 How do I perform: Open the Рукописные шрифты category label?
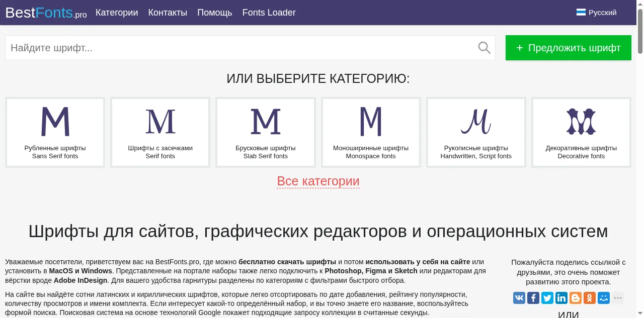coord(476,148)
